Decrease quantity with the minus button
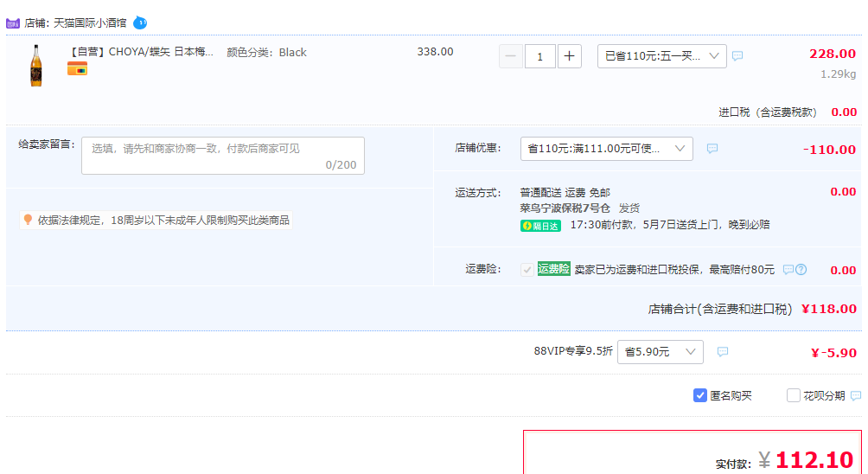The height and width of the screenshot is (474, 868). point(510,56)
